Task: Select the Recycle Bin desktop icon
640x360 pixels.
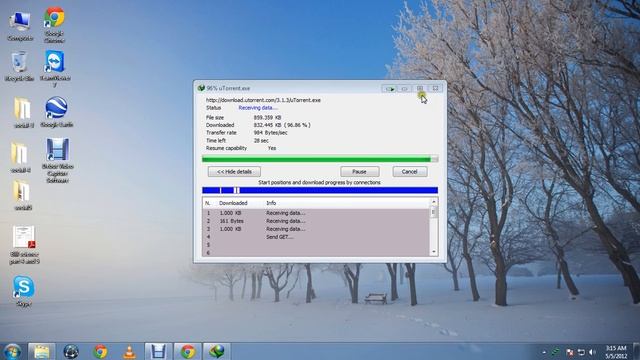Action: (x=19, y=66)
